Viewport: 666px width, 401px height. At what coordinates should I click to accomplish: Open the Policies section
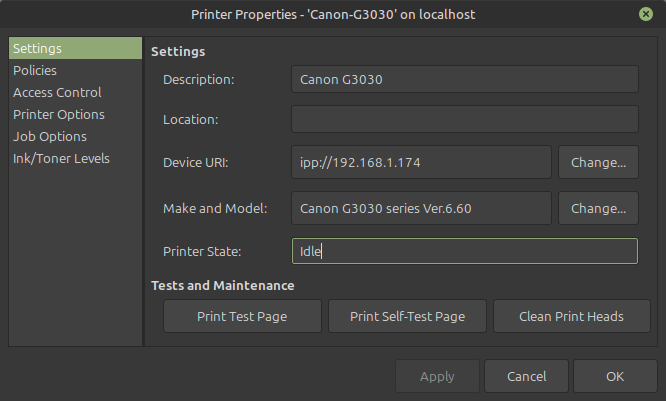(x=35, y=71)
